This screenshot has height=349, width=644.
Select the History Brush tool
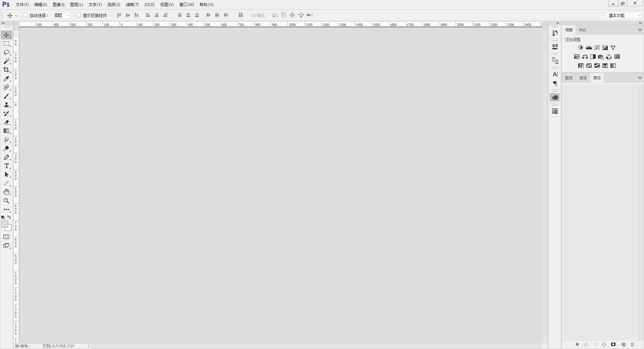pos(6,113)
